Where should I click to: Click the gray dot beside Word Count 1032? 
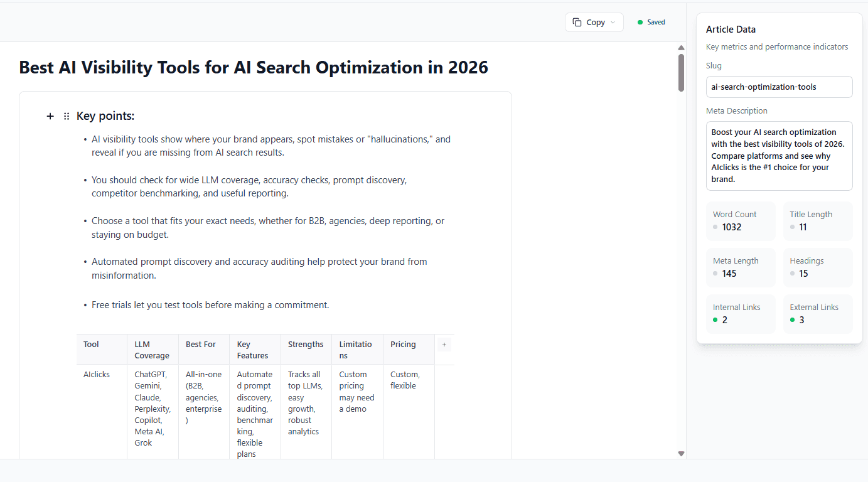(715, 227)
